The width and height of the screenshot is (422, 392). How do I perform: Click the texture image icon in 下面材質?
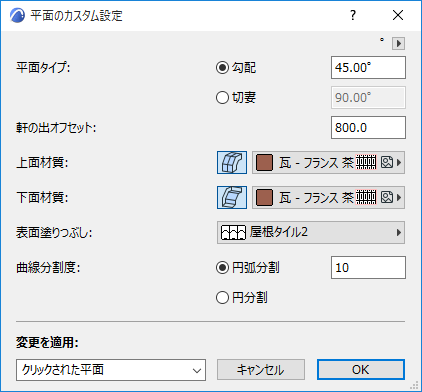[387, 197]
